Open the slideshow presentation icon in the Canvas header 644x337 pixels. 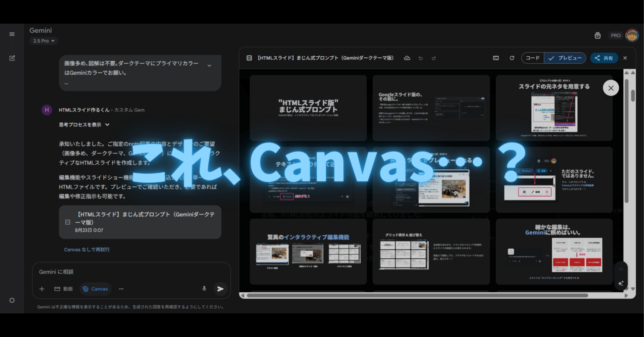(496, 58)
